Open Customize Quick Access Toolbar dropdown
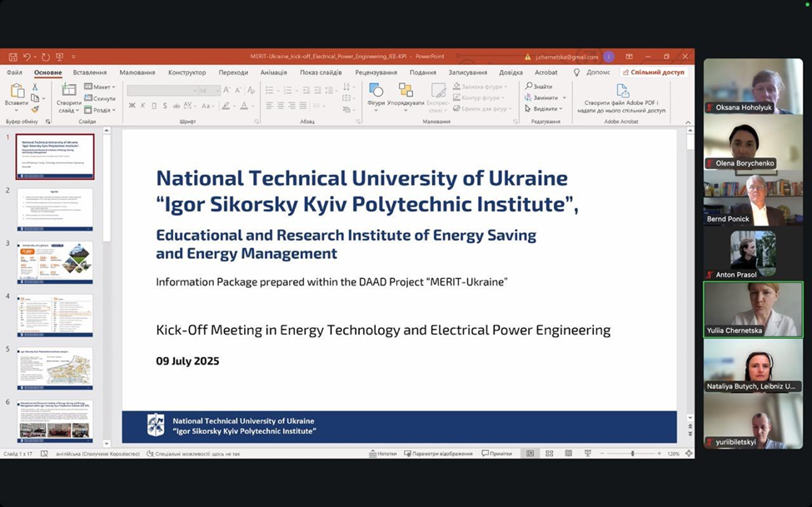812x507 pixels. [73, 57]
